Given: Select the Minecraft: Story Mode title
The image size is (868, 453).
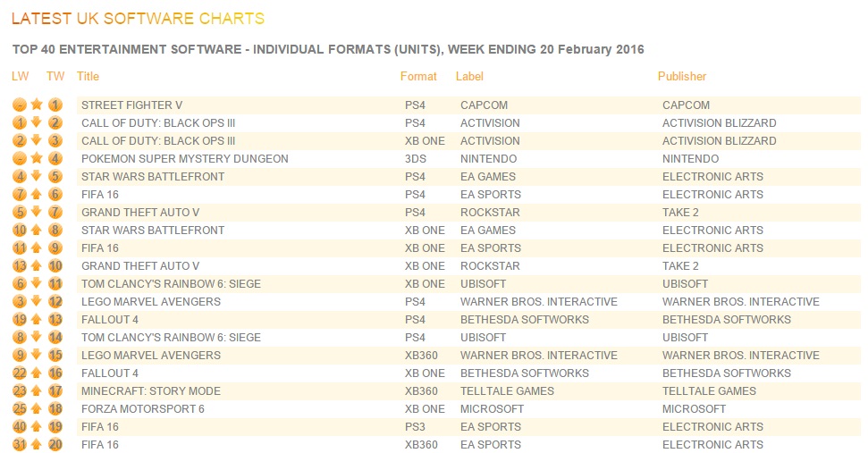Looking at the screenshot, I should point(151,391).
